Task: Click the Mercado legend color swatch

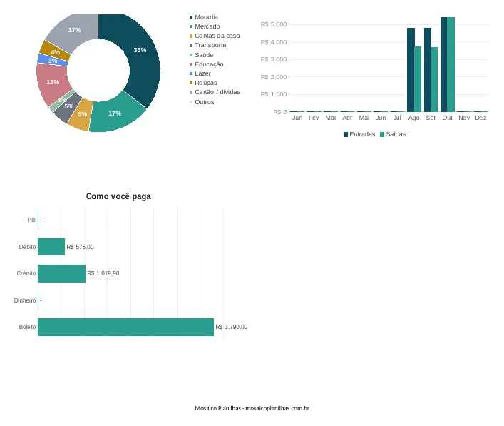Action: pyautogui.click(x=191, y=26)
